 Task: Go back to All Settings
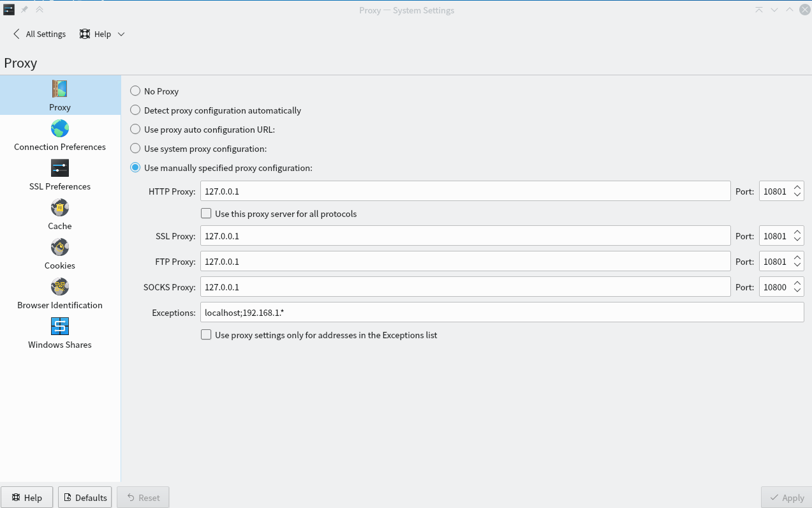[x=38, y=34]
